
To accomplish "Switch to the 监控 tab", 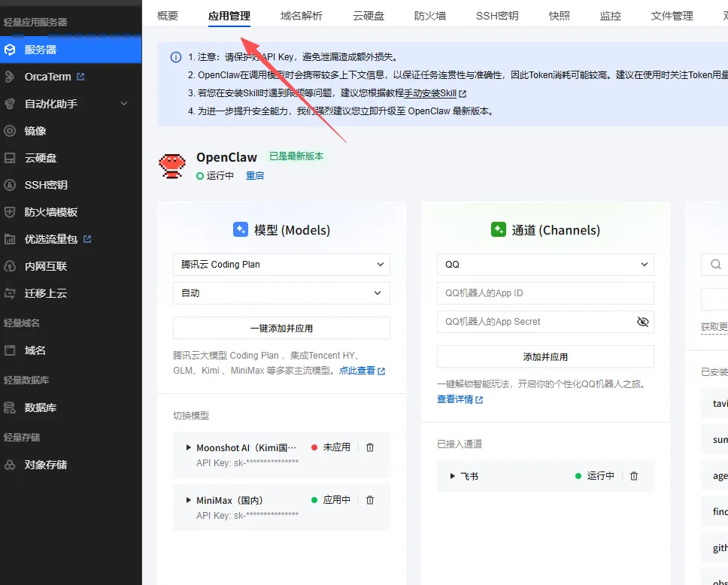I will [x=610, y=16].
